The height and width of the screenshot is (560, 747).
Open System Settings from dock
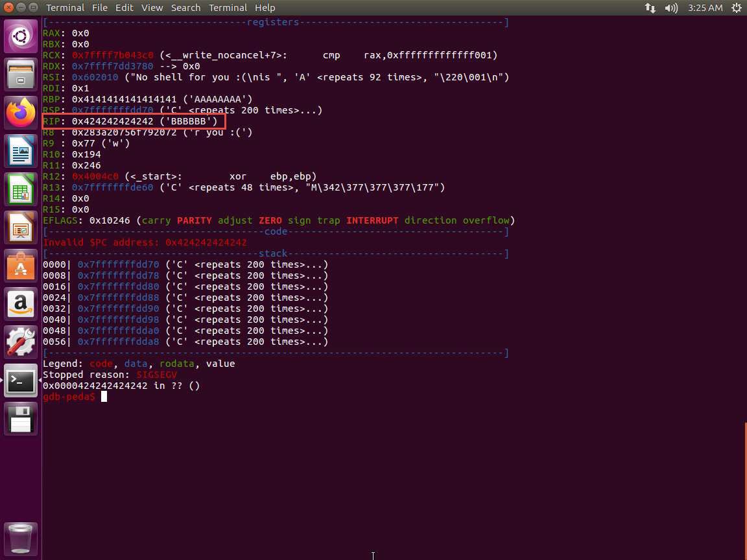click(x=21, y=342)
